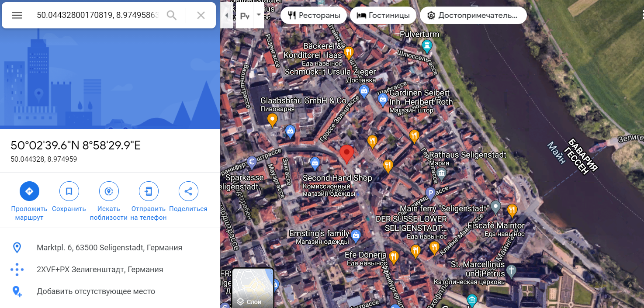Click the Ernsting's family label
Screen dimensions: 644x308
(x=319, y=233)
